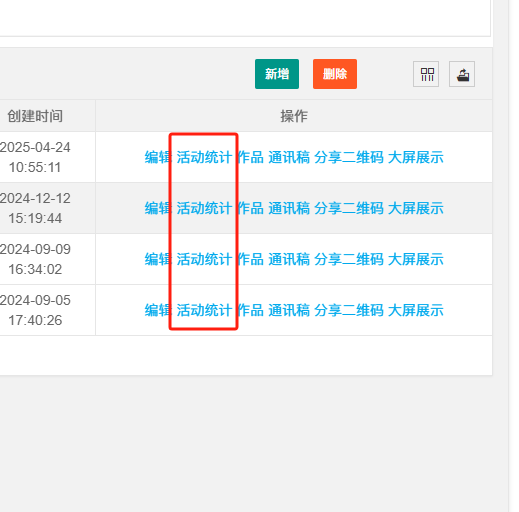Image resolution: width=519 pixels, height=512 pixels.
Task: Click 分享二维码 in the 2024-09-05 row
Action: pos(349,310)
